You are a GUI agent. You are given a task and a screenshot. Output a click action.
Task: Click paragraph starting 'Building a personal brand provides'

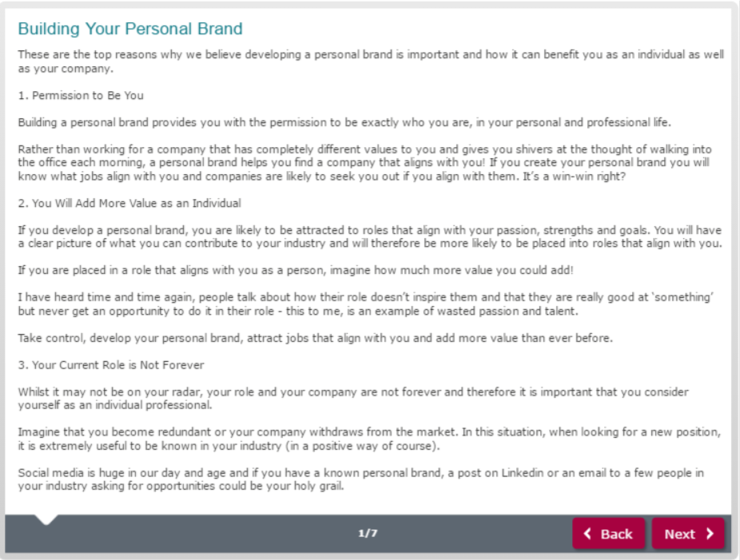344,123
